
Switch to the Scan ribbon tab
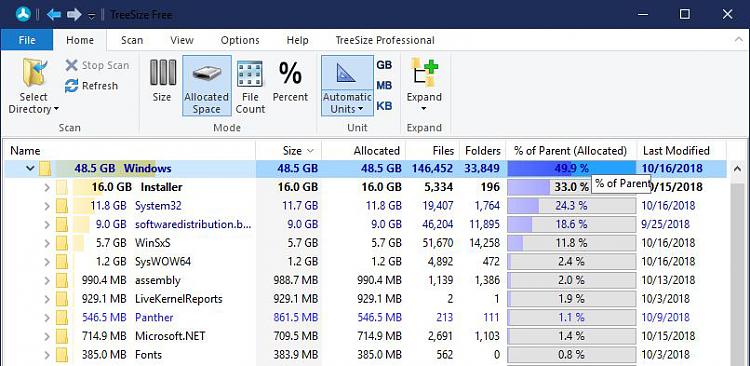point(132,40)
